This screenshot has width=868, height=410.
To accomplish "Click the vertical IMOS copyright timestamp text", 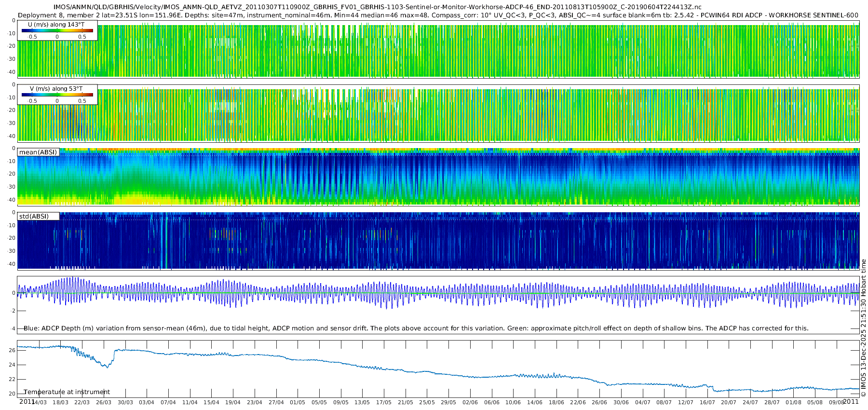I will coord(863,328).
